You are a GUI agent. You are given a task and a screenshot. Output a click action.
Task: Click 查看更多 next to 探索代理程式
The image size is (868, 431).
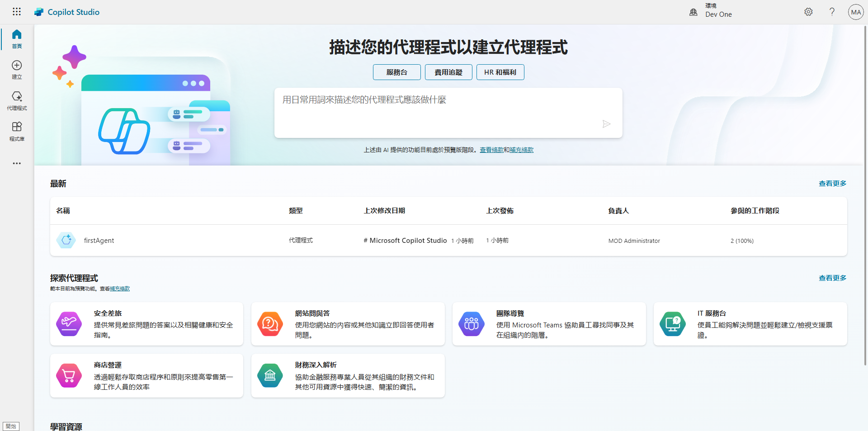[832, 278]
